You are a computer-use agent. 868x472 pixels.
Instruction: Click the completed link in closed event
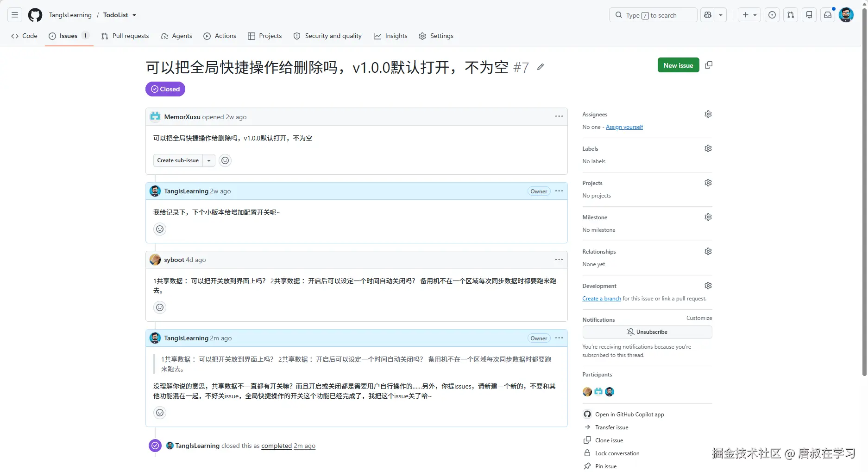[x=277, y=446]
